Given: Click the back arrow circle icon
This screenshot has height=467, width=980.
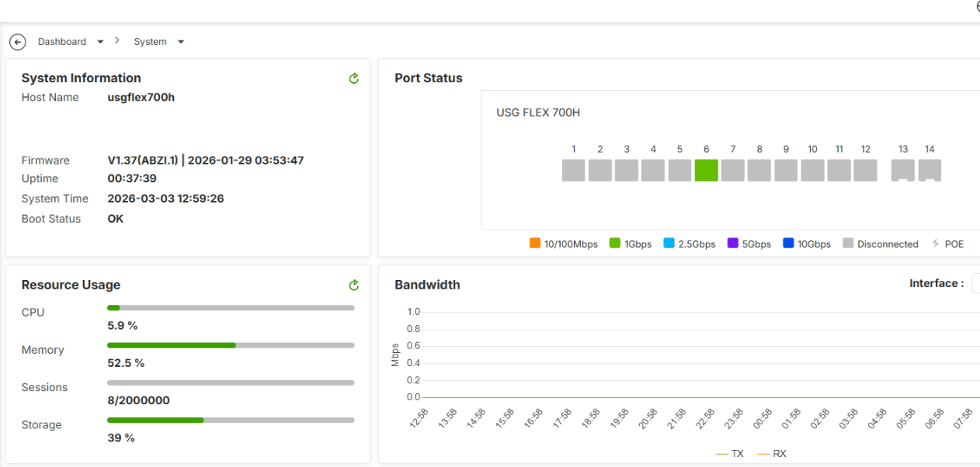Looking at the screenshot, I should click(18, 42).
